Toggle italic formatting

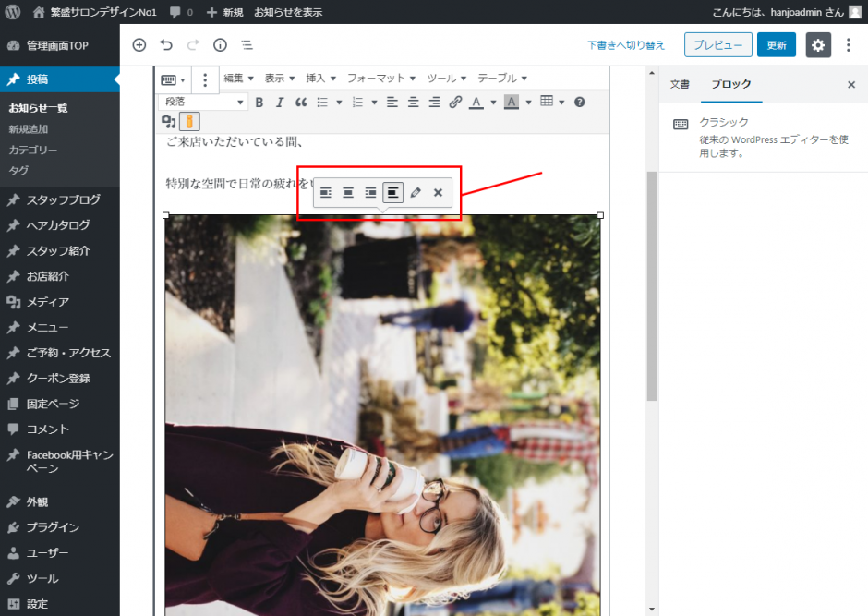pos(280,103)
